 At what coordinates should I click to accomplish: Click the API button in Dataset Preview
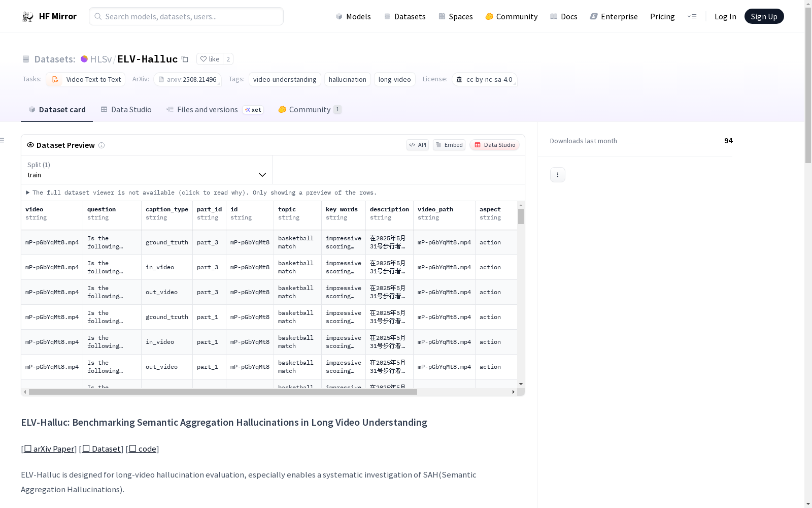click(418, 145)
